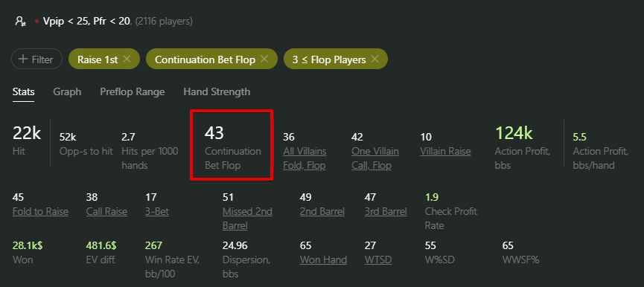Open the One Villain Call, Flop link

[375, 158]
